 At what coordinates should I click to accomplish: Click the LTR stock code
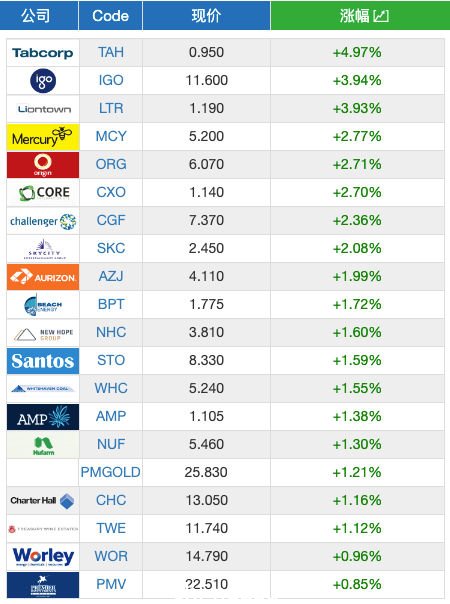click(x=111, y=108)
